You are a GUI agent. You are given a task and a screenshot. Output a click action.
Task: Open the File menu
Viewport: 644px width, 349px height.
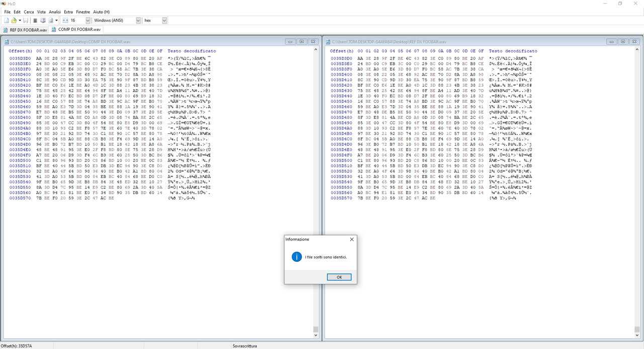[x=7, y=12]
